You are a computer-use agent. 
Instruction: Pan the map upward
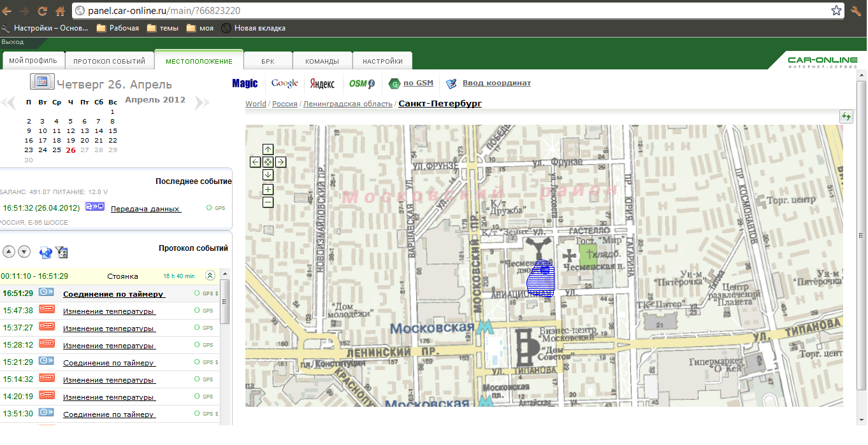[x=268, y=149]
